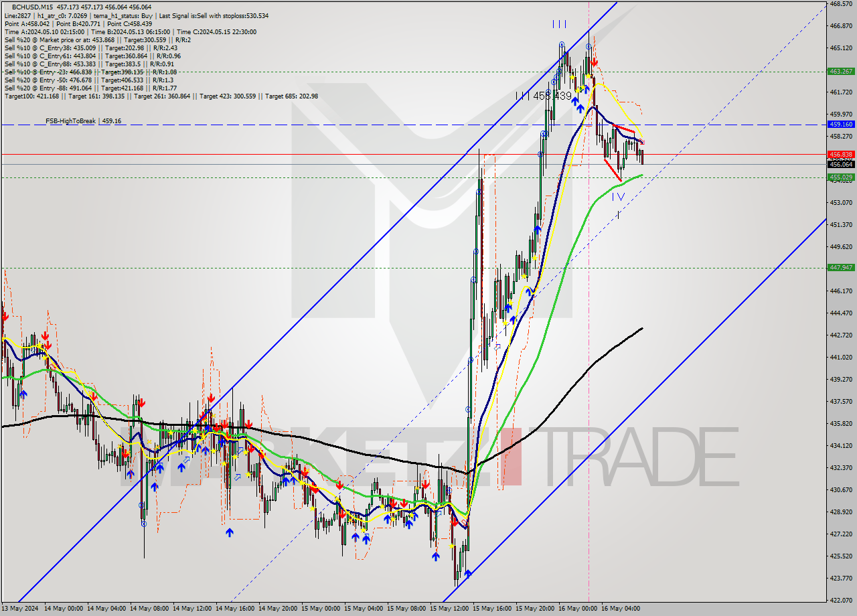Click the '15 May 08:00' time axis label
This screenshot has height=616, width=857.
coord(406,609)
